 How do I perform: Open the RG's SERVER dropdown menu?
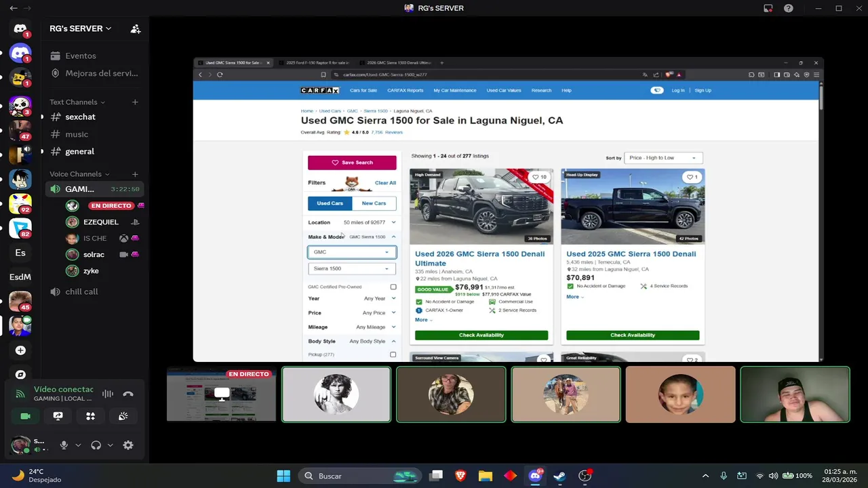80,28
